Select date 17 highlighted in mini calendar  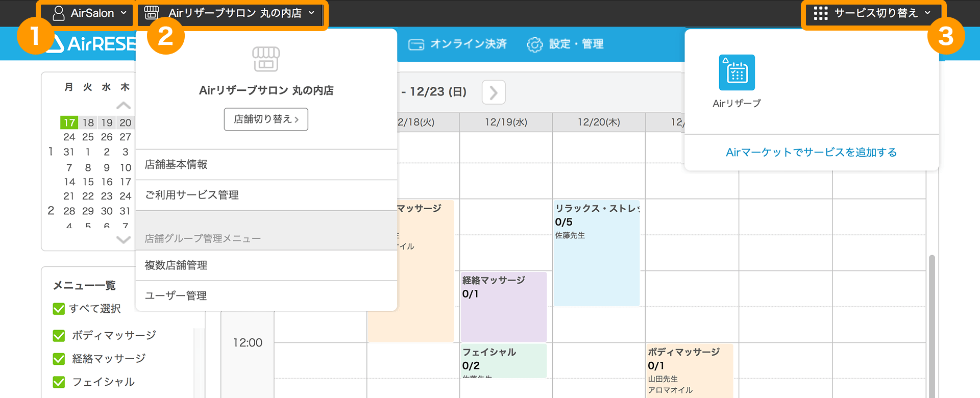(69, 122)
